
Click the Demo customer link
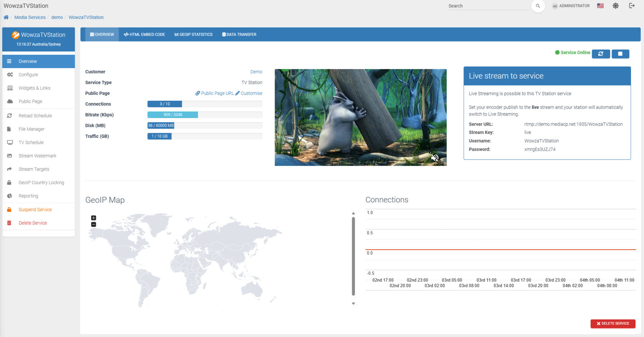[256, 72]
